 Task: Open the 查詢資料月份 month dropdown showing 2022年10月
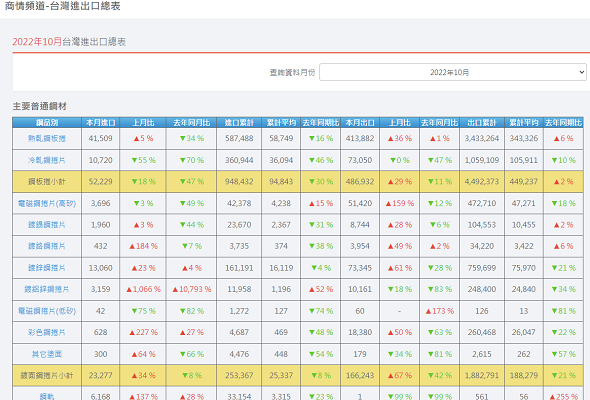[x=453, y=72]
